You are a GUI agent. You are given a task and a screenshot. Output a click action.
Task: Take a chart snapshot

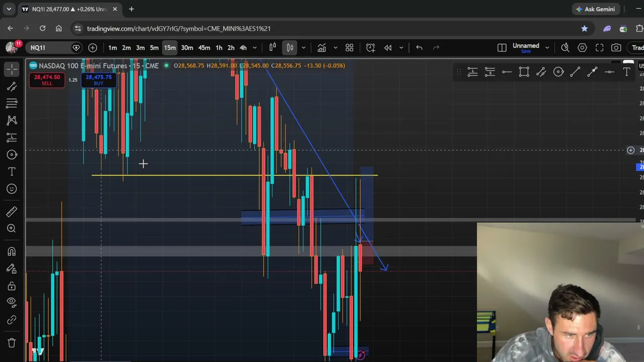616,48
